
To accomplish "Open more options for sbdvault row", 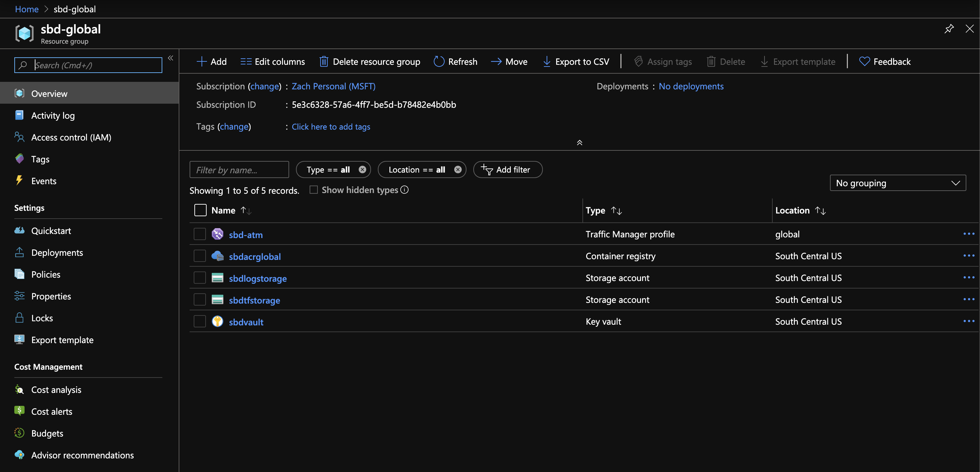I will pyautogui.click(x=969, y=321).
